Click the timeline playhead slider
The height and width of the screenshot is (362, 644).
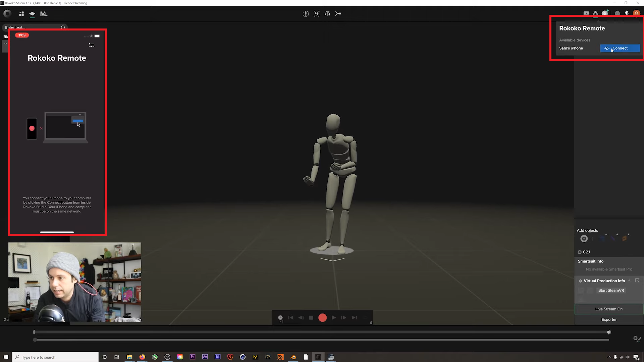[609, 332]
